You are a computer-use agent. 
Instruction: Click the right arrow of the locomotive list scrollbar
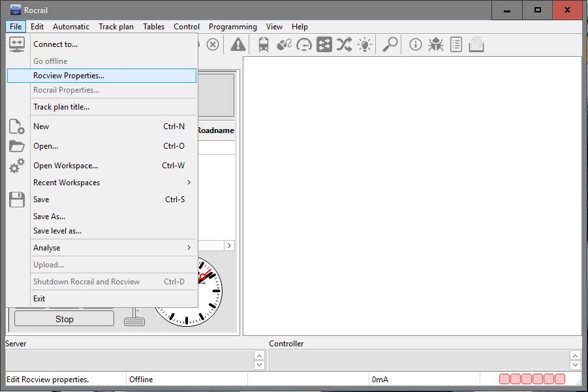[x=229, y=245]
